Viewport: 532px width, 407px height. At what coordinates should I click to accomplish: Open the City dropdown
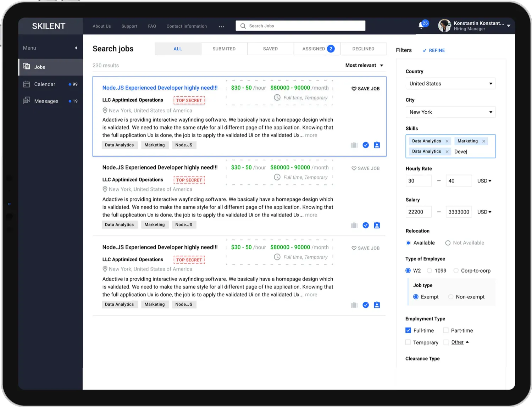450,112
